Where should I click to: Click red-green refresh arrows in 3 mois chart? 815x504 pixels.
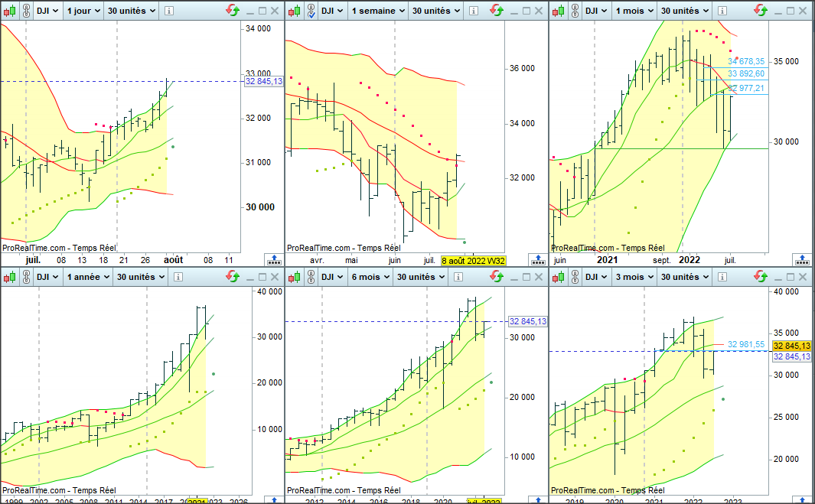[x=761, y=277]
